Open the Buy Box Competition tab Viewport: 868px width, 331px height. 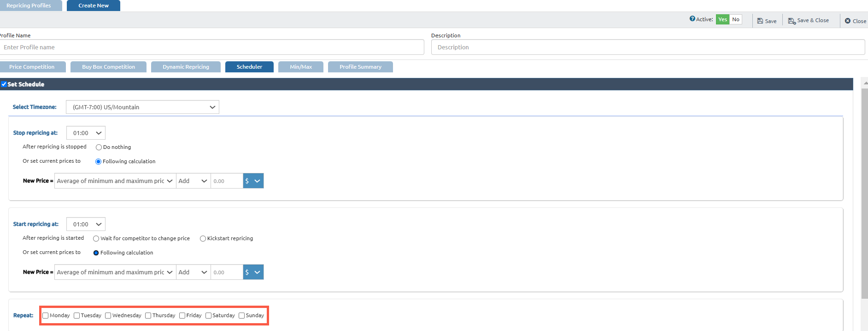tap(108, 67)
